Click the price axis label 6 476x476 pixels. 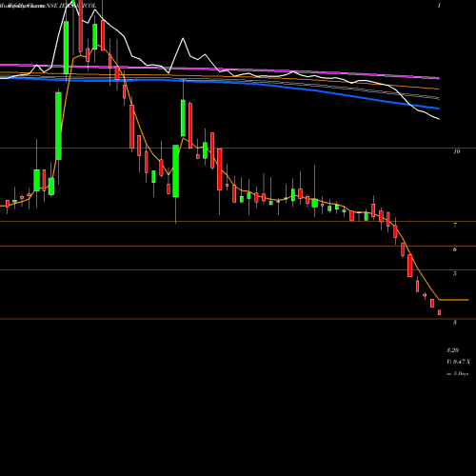click(x=455, y=249)
